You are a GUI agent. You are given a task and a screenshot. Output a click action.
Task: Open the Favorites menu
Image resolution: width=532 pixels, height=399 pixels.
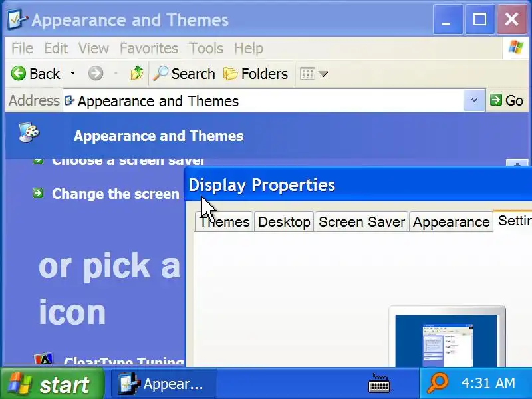(x=149, y=48)
